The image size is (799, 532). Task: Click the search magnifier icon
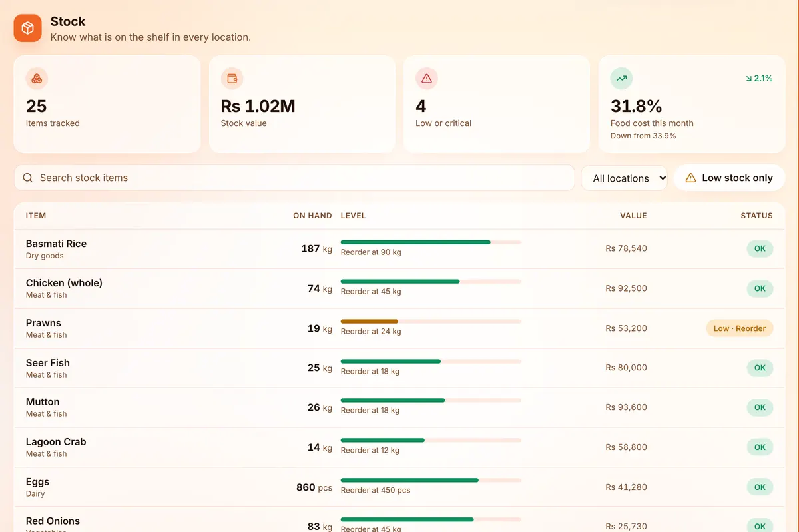click(28, 178)
